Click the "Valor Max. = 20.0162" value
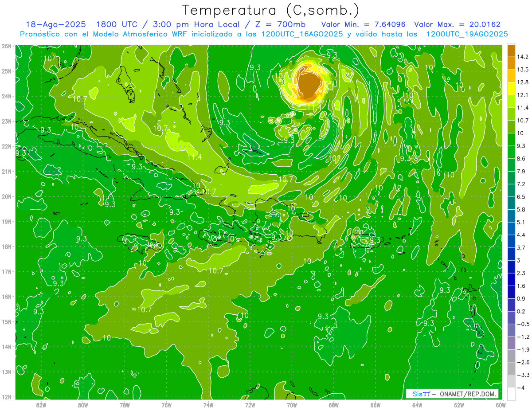Image resolution: width=532 pixels, height=411 pixels. tap(457, 24)
